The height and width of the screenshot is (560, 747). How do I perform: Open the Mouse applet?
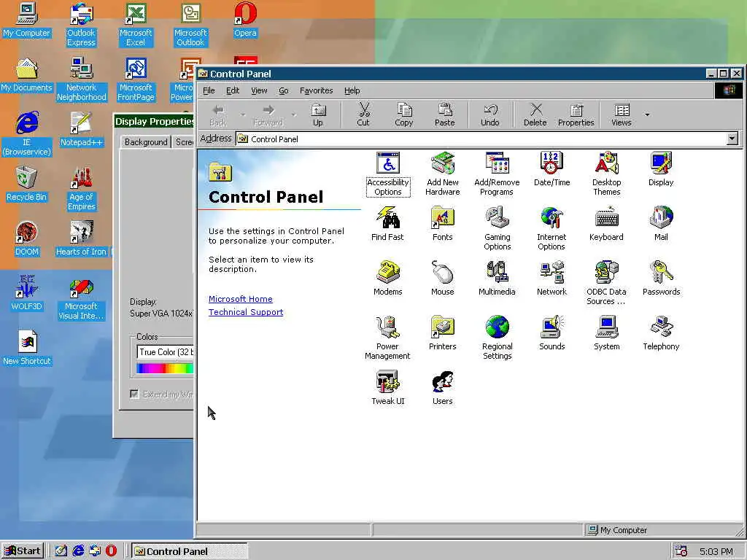[x=443, y=279]
